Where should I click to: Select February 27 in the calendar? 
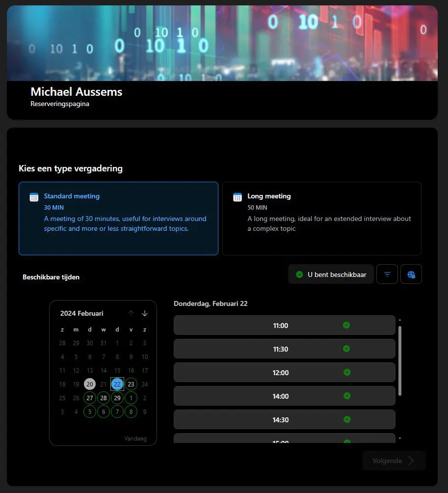(90, 398)
